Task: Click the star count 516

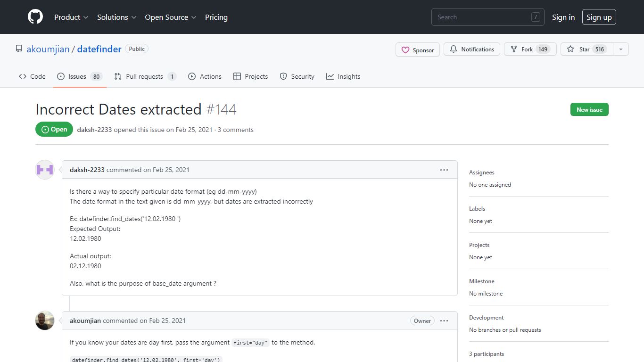Action: (x=599, y=49)
